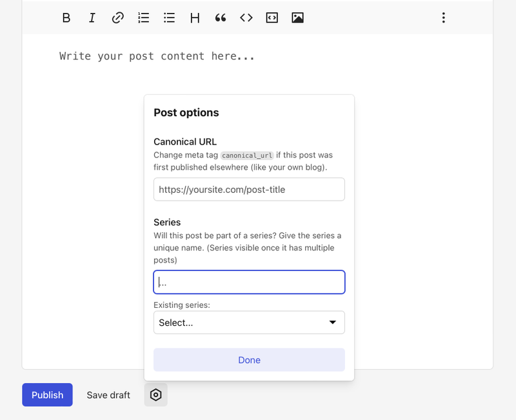The height and width of the screenshot is (420, 516).
Task: Publish the post
Action: click(x=47, y=395)
